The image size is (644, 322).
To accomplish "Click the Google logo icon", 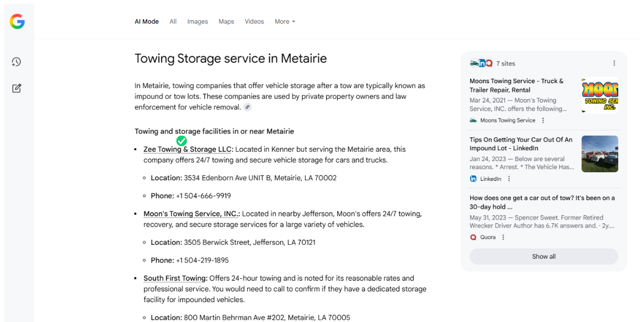I will pyautogui.click(x=17, y=21).
